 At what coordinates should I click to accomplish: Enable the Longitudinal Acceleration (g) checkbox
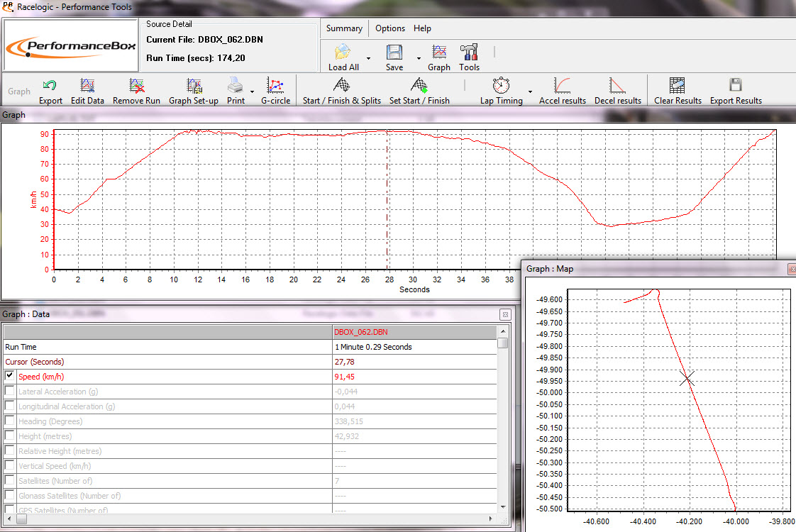coord(9,406)
